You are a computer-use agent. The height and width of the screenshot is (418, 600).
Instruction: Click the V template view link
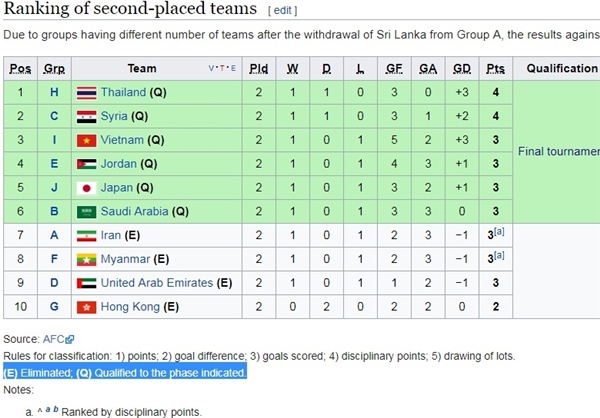click(211, 69)
